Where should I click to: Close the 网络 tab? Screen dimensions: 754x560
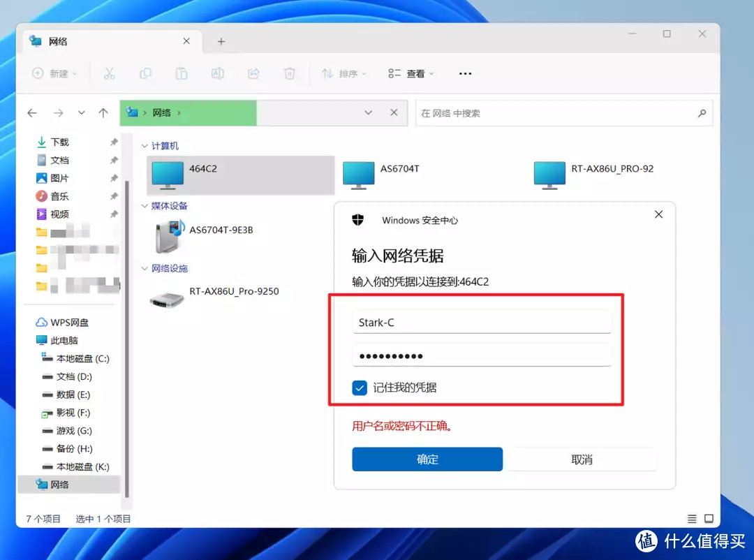point(186,41)
